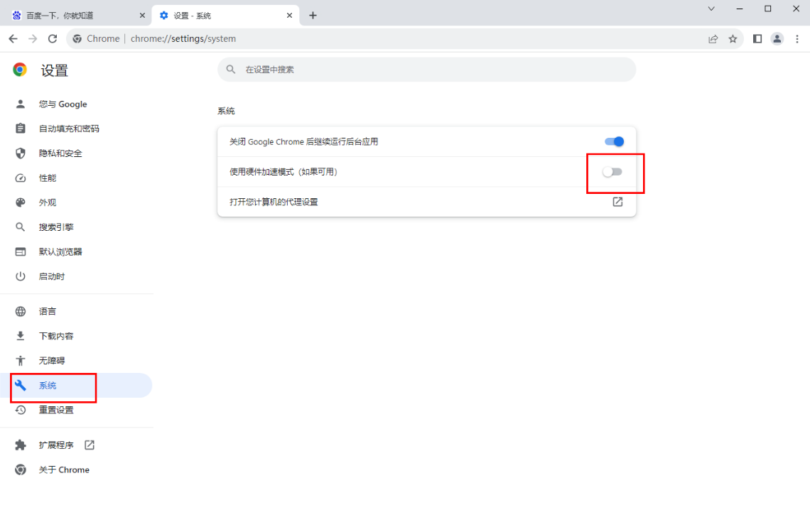
Task: Minimize the Chrome window
Action: click(740, 9)
